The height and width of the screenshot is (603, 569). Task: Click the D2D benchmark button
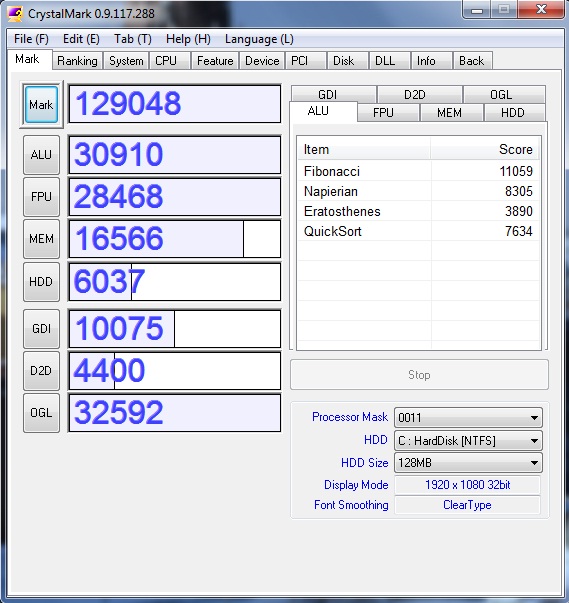[x=41, y=371]
